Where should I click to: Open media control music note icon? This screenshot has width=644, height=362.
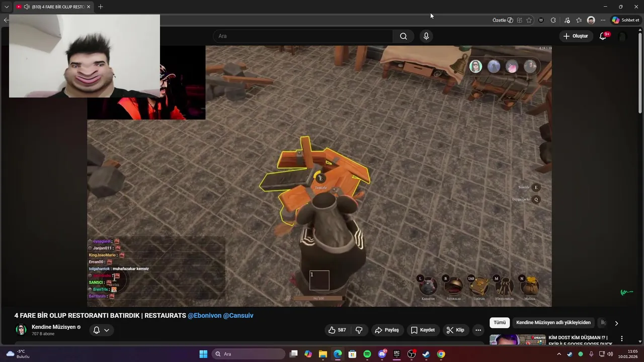567,20
